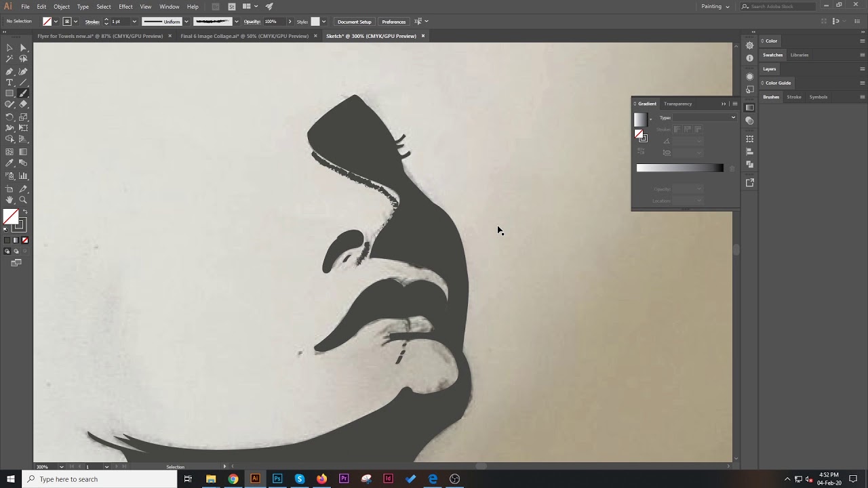Select the Line Segment tool
868x488 pixels.
[23, 82]
